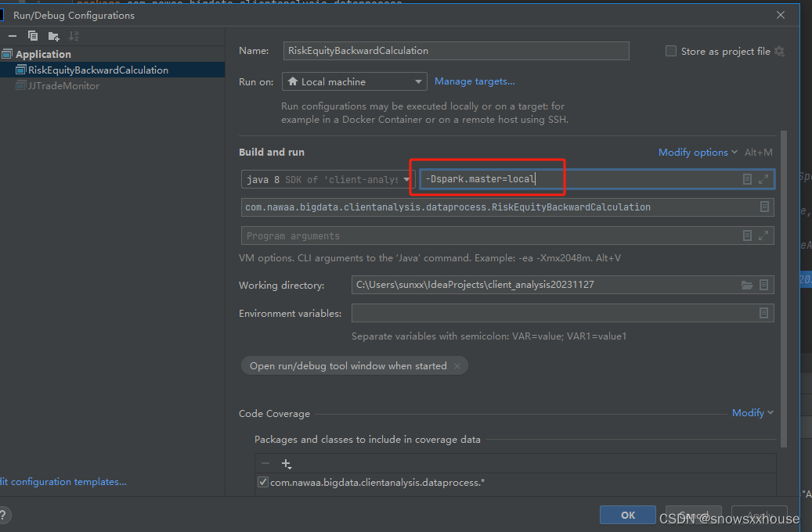Dismiss "Open run/debug tool window when started" tag
Image resolution: width=812 pixels, height=532 pixels.
pos(458,365)
